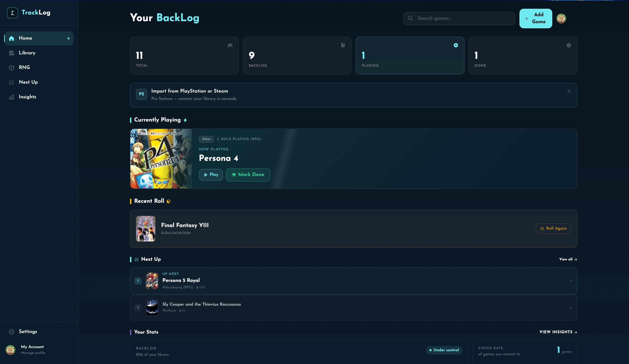
Task: Open Settings in the sidebar
Action: pyautogui.click(x=39, y=332)
